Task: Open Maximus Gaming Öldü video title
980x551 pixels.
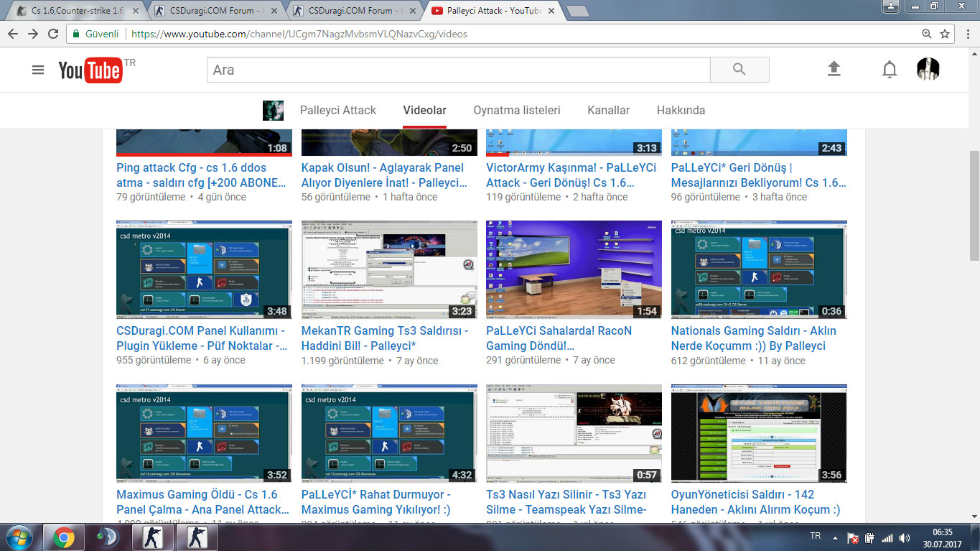Action: [x=203, y=502]
